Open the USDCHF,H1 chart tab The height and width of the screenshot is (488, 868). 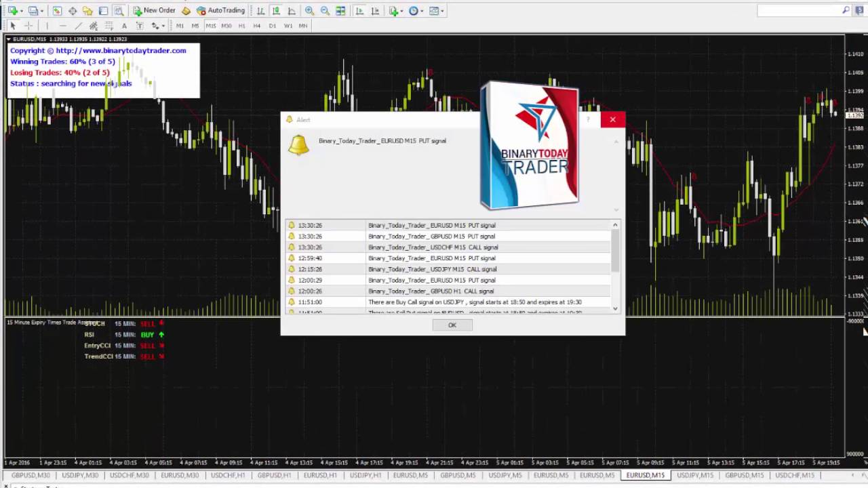227,475
